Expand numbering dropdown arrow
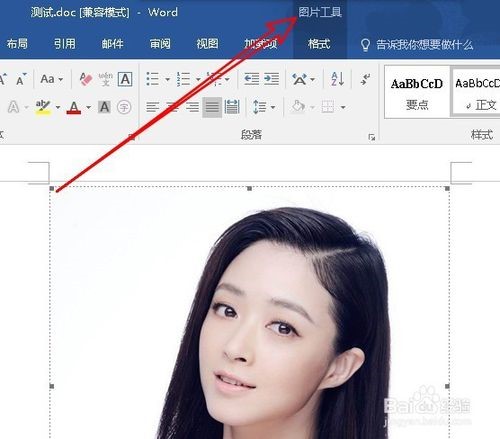This screenshot has width=500, height=439. 198,79
